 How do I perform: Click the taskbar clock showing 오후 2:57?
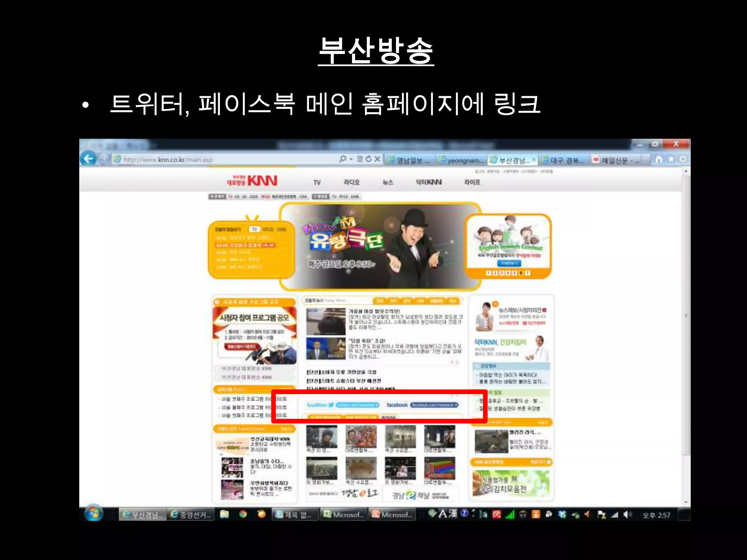coord(656,515)
